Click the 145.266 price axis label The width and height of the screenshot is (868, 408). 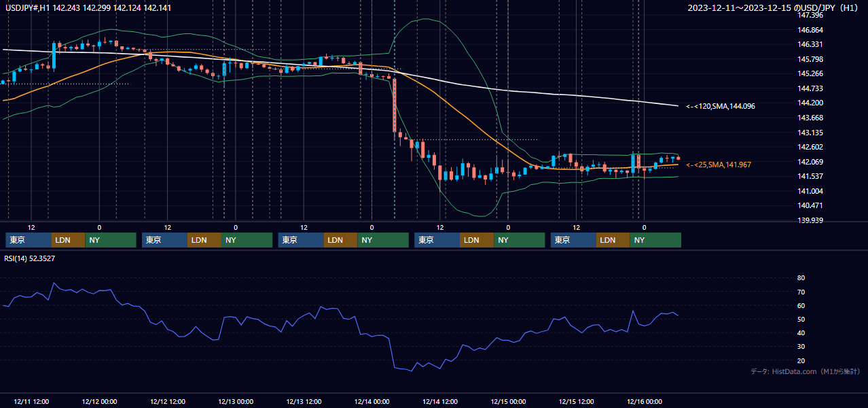coord(810,73)
